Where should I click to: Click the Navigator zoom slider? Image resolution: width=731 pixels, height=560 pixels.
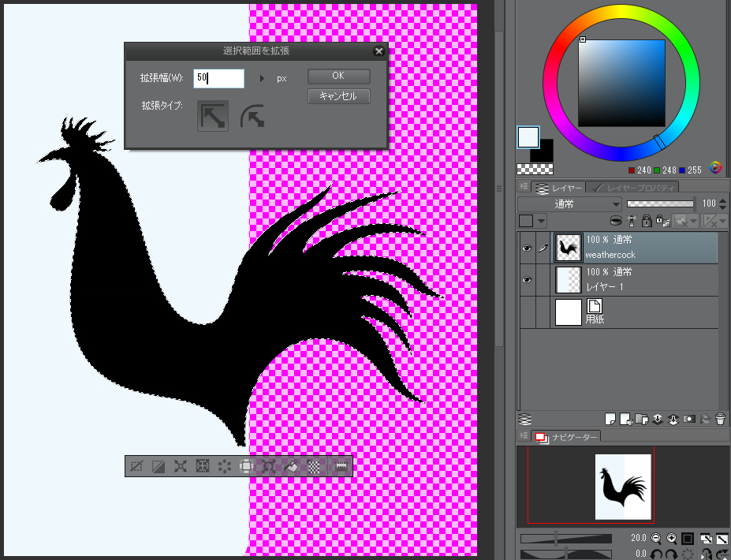coord(566,539)
